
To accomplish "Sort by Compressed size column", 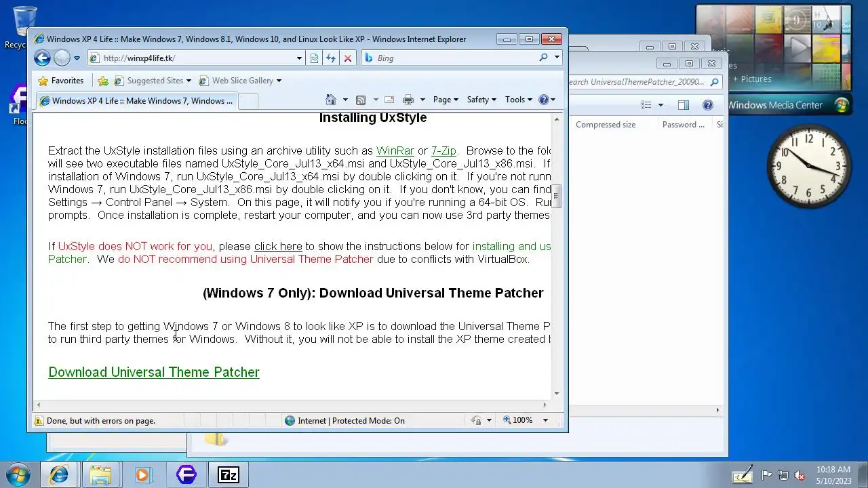I will coord(606,125).
